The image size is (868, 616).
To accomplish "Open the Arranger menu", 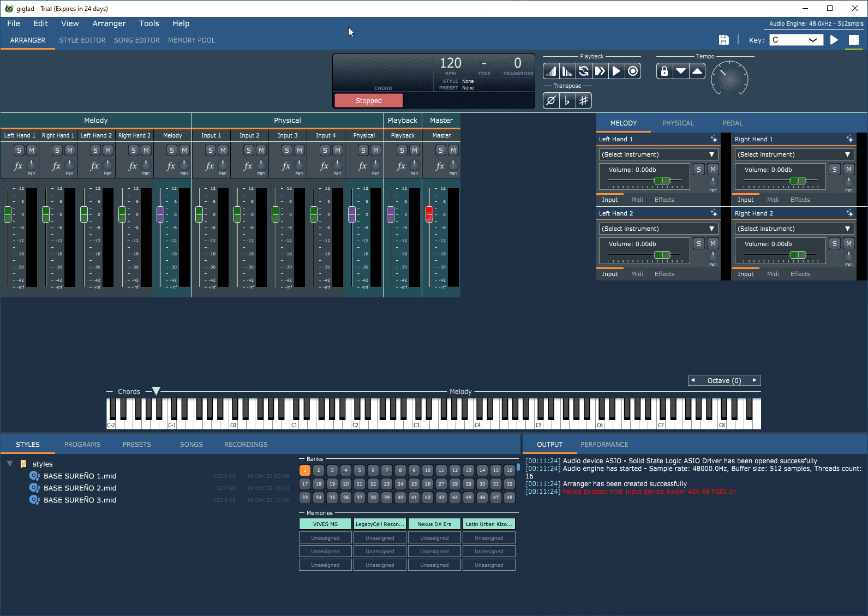I will (109, 23).
